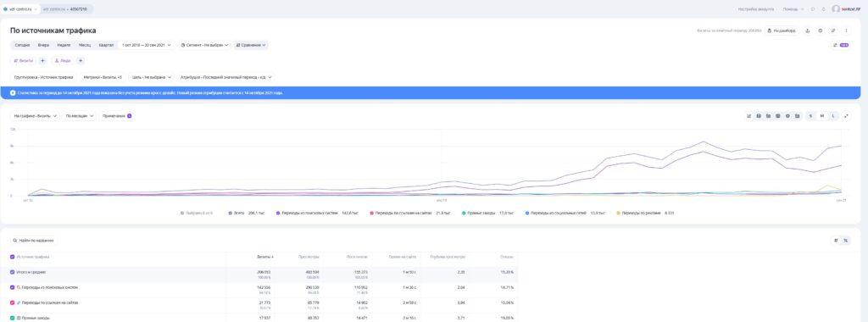Click the link icon beside Переходы по ссылкам на сайтах row

pos(19,303)
